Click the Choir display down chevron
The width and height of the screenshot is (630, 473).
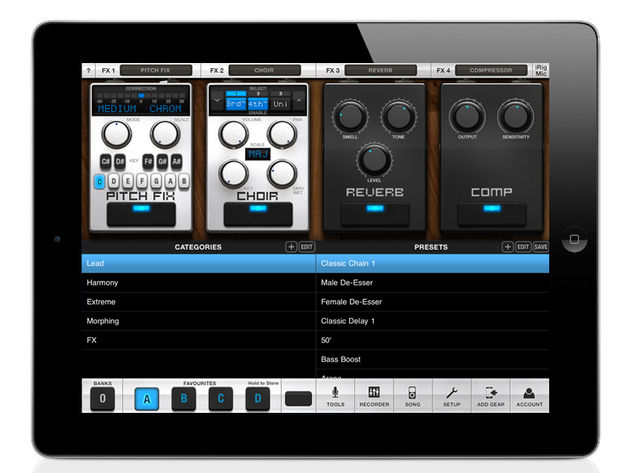pyautogui.click(x=217, y=100)
